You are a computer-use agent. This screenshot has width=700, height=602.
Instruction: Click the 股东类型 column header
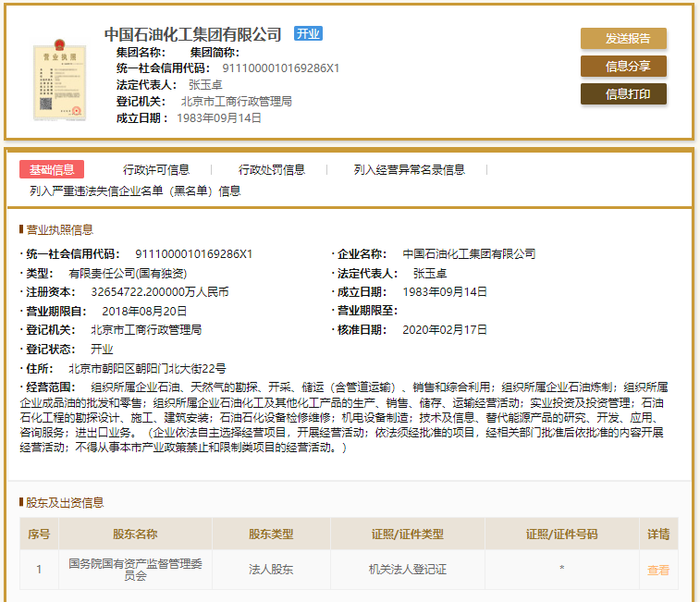(271, 534)
